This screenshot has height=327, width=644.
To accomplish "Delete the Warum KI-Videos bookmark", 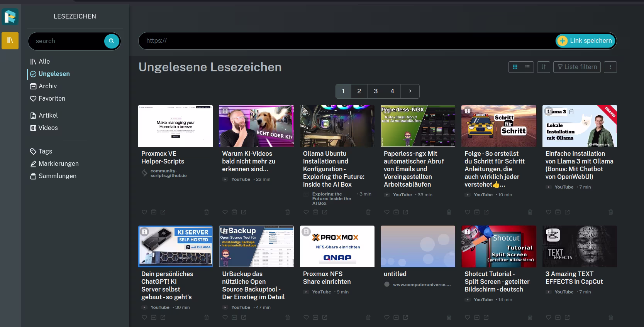I will click(288, 212).
